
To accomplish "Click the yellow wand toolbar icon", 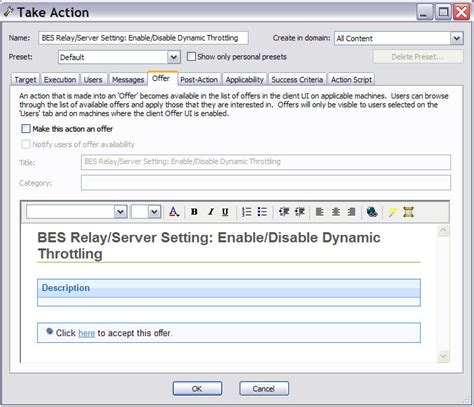I will (392, 212).
